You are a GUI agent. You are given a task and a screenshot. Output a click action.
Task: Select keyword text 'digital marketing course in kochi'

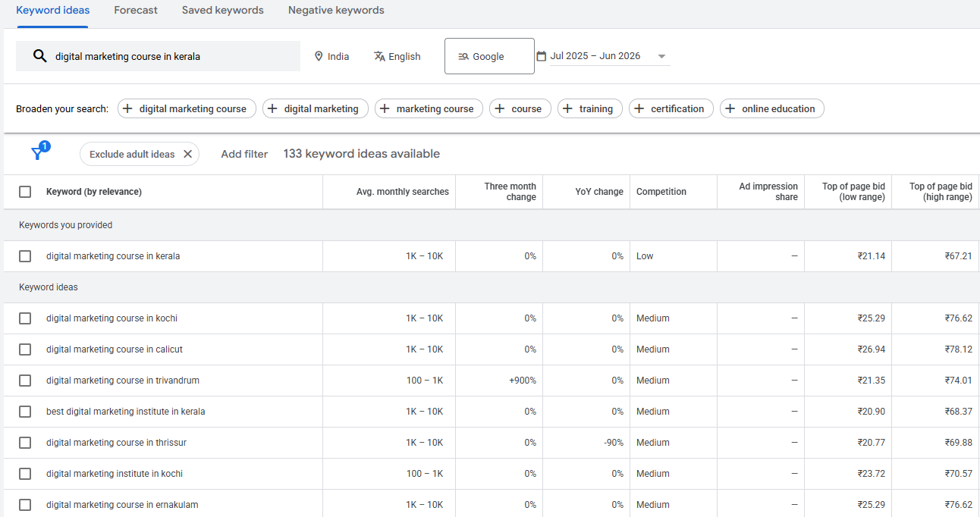[112, 318]
